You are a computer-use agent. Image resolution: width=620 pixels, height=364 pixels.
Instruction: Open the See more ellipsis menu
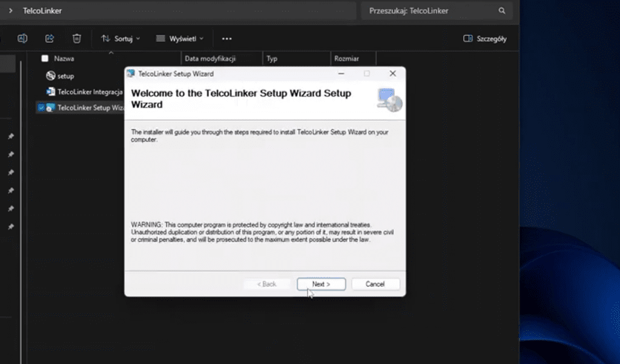[x=227, y=39]
